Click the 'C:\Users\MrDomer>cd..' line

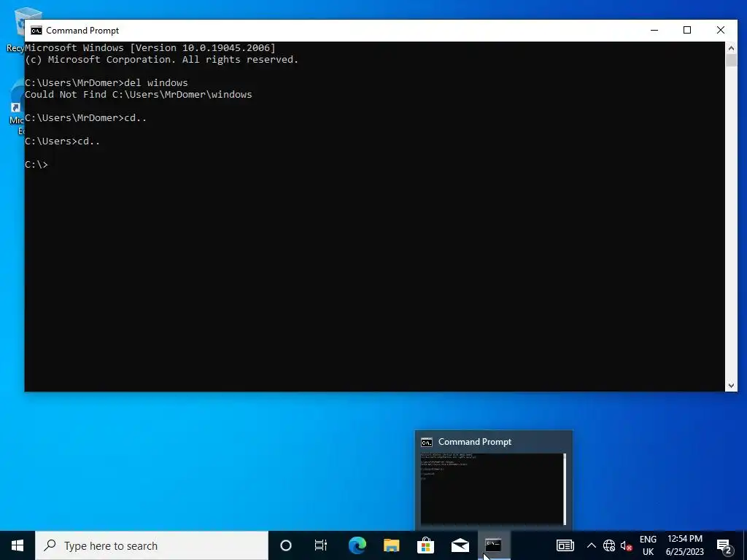86,117
